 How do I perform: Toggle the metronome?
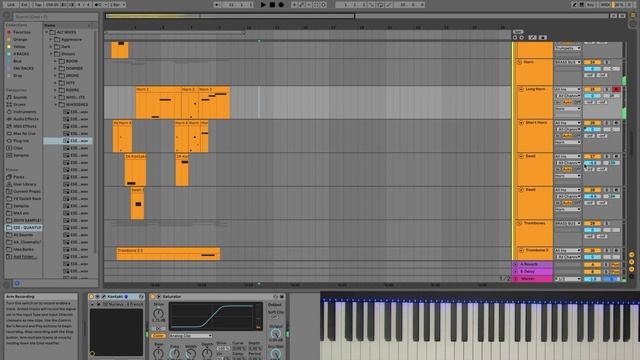(98, 4)
